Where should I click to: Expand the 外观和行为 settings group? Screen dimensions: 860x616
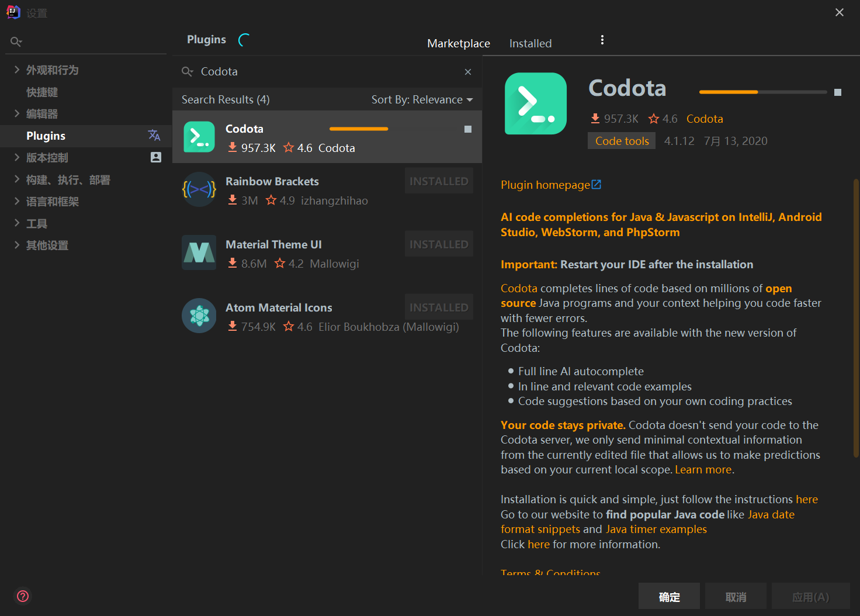(x=17, y=70)
